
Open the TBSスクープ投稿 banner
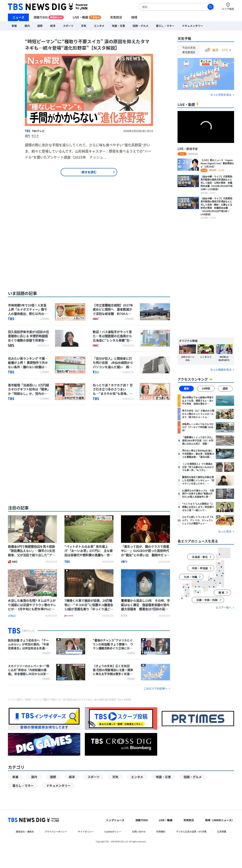point(121,719)
